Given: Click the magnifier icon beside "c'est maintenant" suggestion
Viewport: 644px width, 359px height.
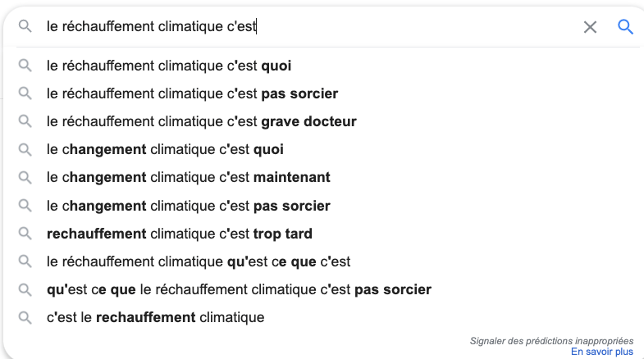Looking at the screenshot, I should [25, 177].
